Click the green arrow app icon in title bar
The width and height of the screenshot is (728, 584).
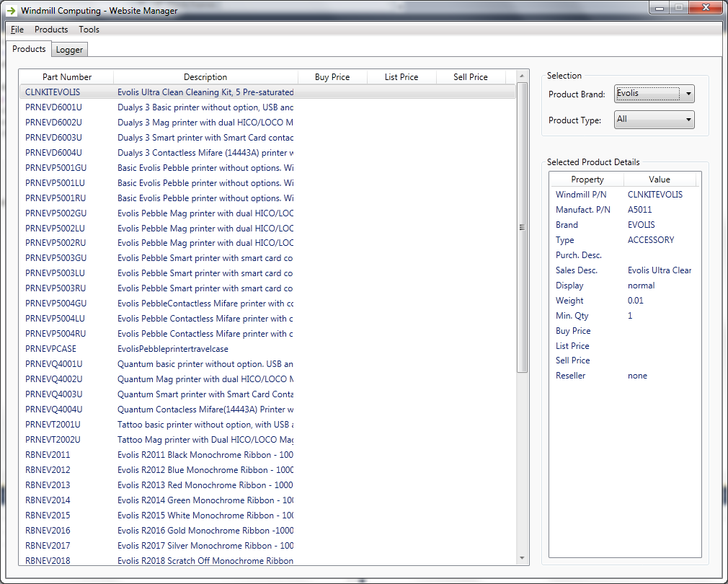click(x=11, y=10)
